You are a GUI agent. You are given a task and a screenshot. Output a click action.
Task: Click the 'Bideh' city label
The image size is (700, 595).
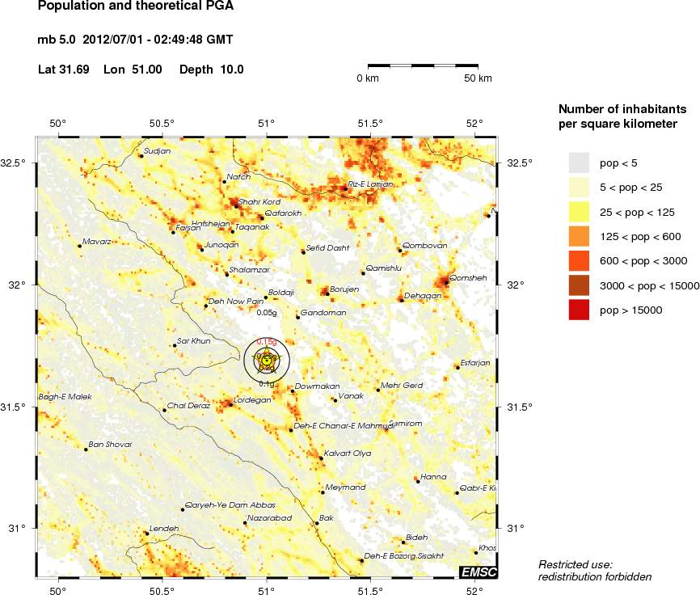pos(416,538)
